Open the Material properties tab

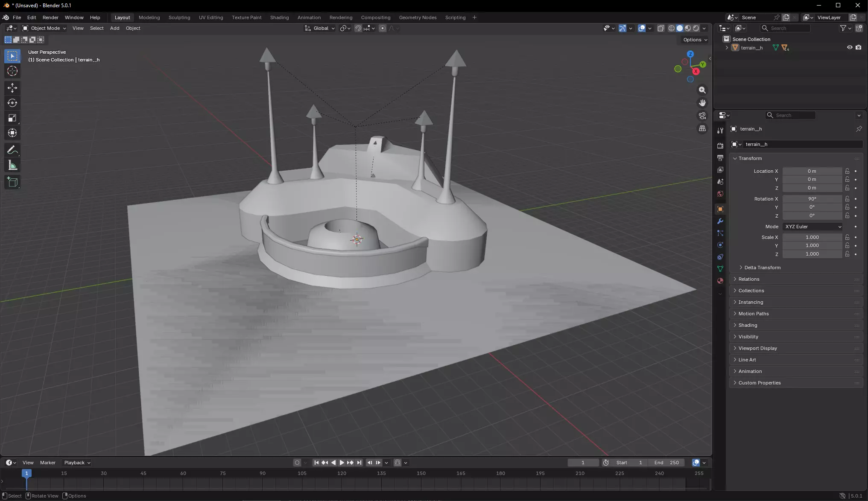click(720, 281)
